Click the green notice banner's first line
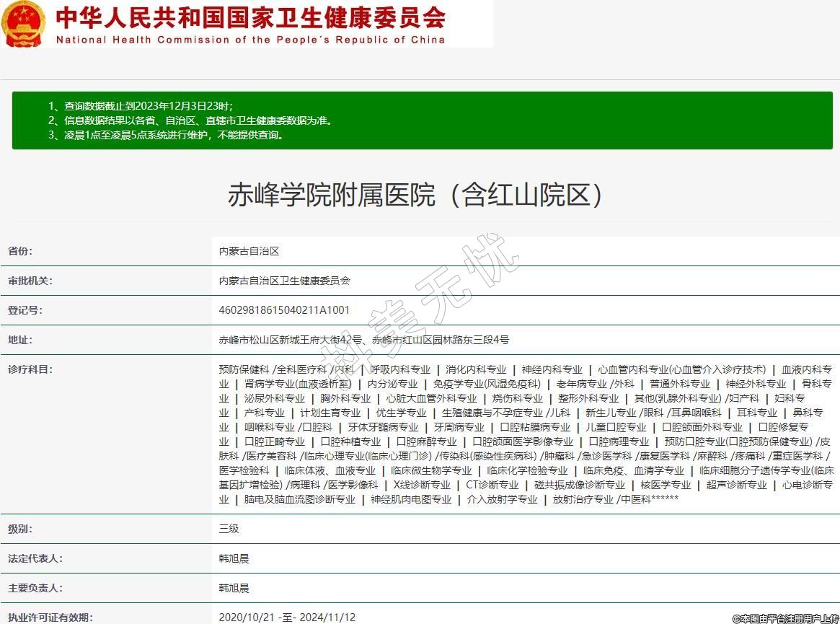Image resolution: width=840 pixels, height=624 pixels. click(141, 106)
